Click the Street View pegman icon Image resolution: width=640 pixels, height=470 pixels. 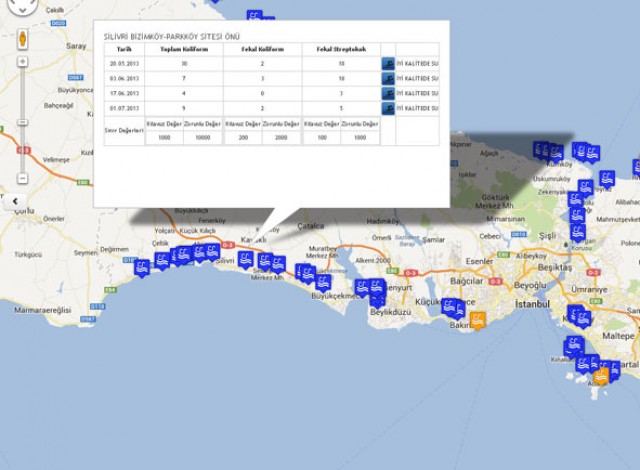[x=22, y=40]
